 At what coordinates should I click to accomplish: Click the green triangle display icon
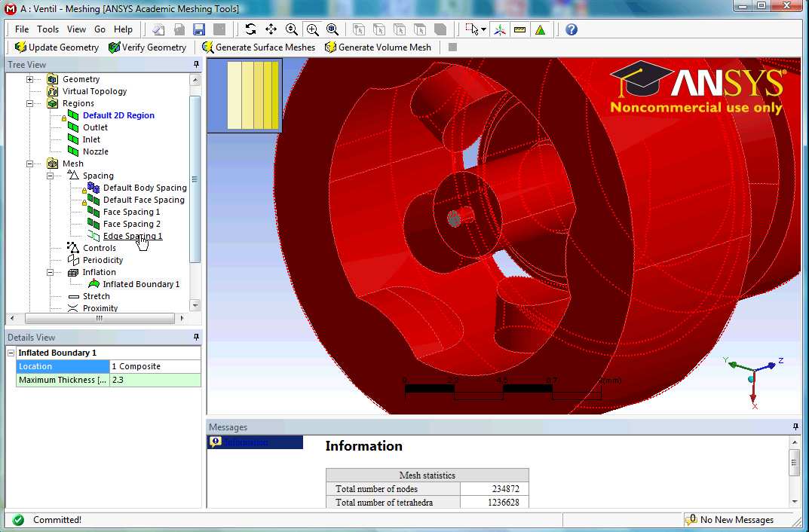[540, 29]
